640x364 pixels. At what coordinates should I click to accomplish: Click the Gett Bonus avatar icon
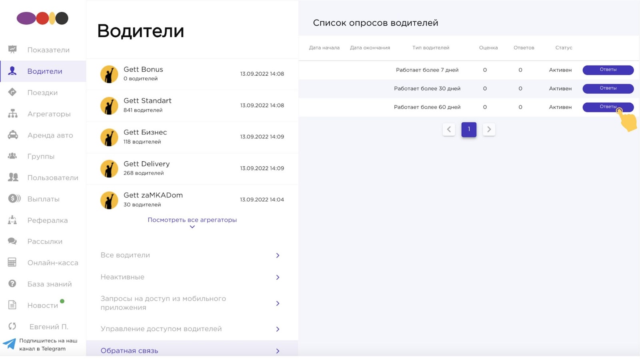tap(109, 74)
